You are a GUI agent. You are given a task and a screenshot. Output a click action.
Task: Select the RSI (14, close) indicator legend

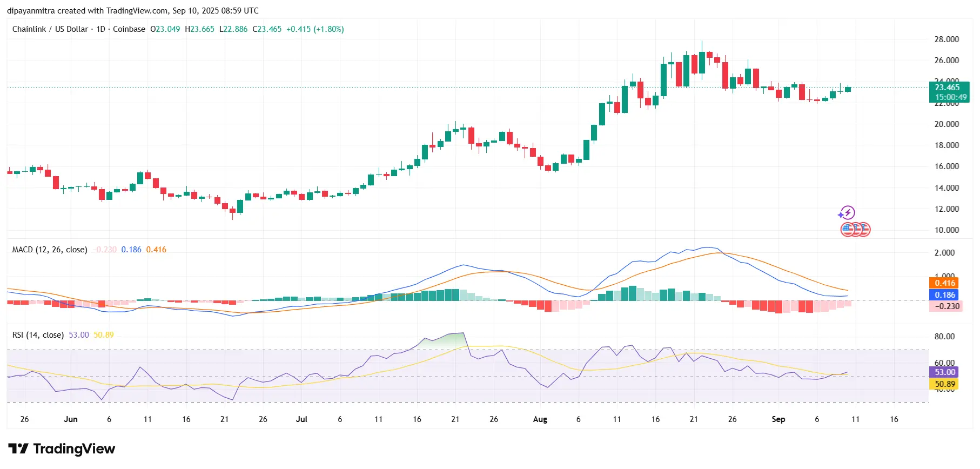click(38, 335)
